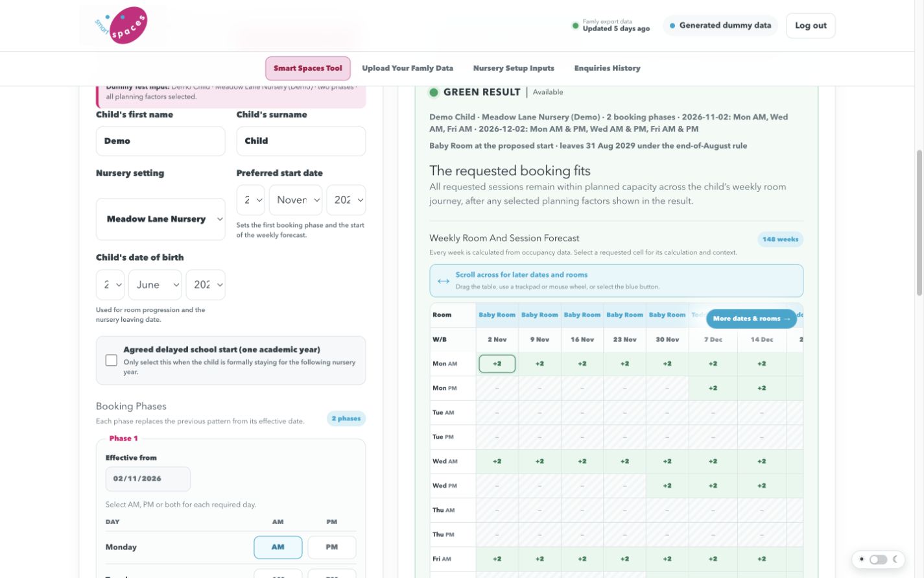Select the Fri AM +2 cell for 9 Nov

click(539, 559)
